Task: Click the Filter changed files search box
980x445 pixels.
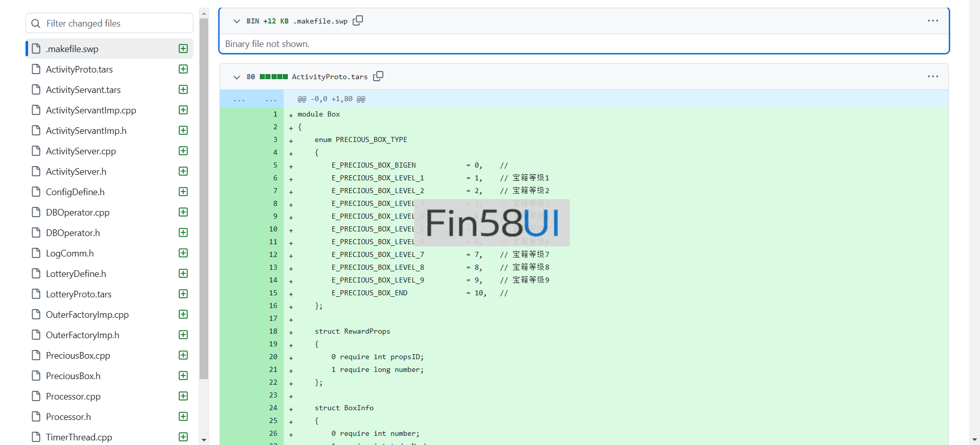Action: click(109, 24)
